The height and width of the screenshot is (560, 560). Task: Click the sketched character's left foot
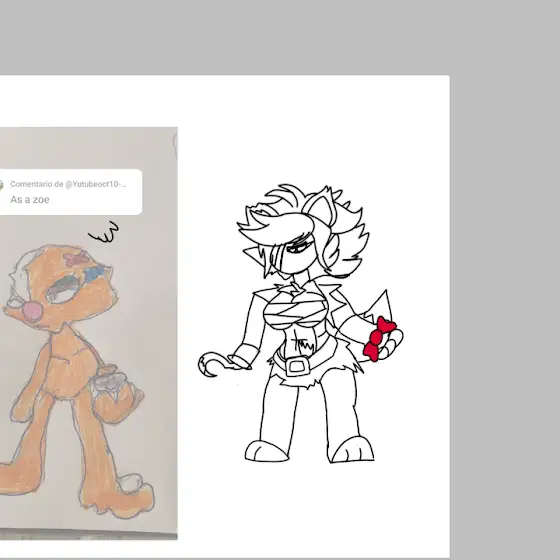266,451
